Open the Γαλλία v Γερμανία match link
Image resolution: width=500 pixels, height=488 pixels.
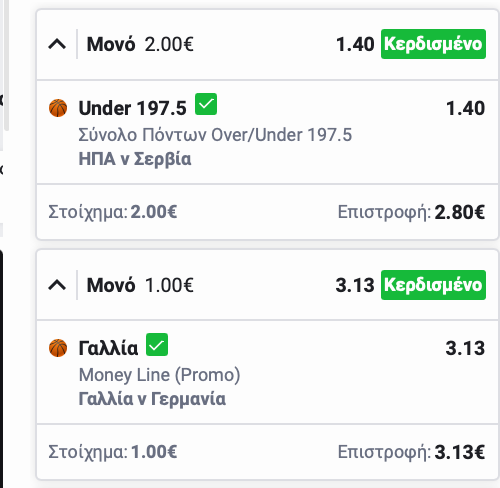(x=152, y=399)
